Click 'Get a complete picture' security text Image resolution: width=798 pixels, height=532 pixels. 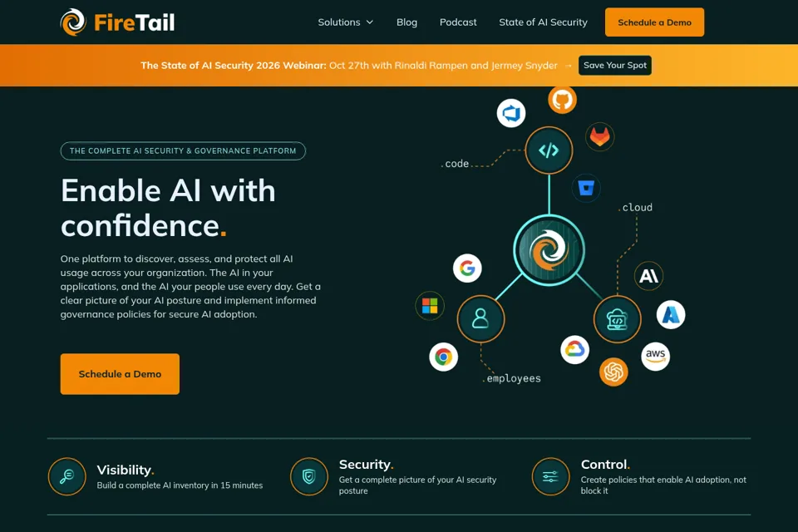pos(417,485)
